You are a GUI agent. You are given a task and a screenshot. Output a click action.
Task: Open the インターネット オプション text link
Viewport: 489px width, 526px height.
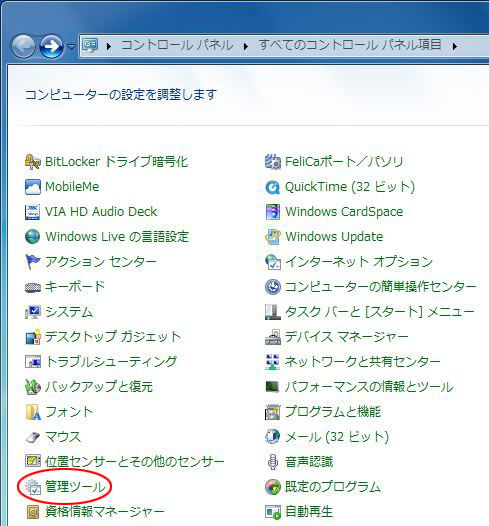[x=359, y=262]
